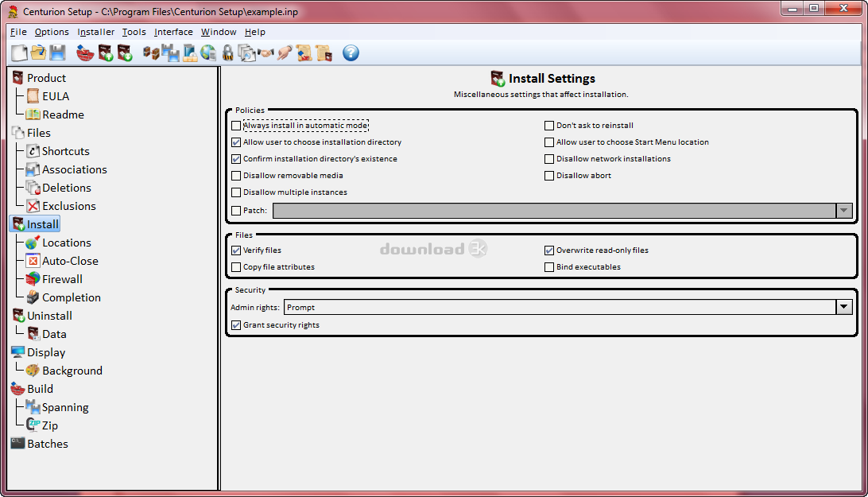Open Completion settings in the tree
Viewport: 868px width, 497px height.
coord(72,297)
